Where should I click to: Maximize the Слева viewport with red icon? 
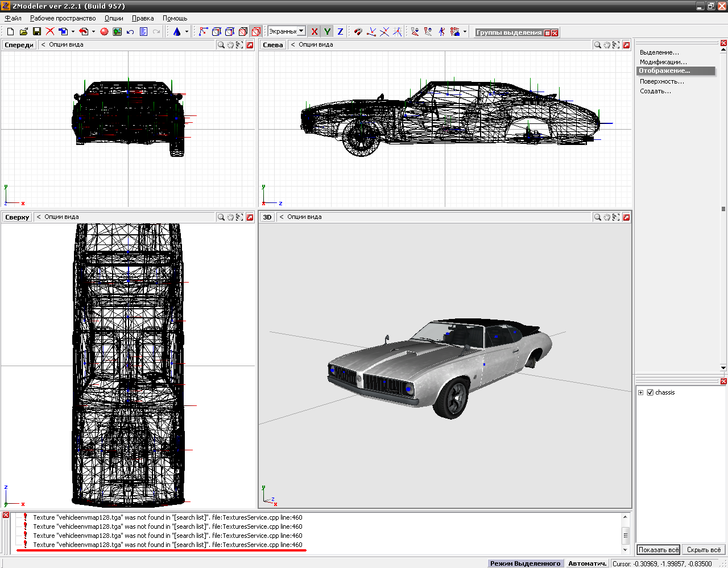626,45
